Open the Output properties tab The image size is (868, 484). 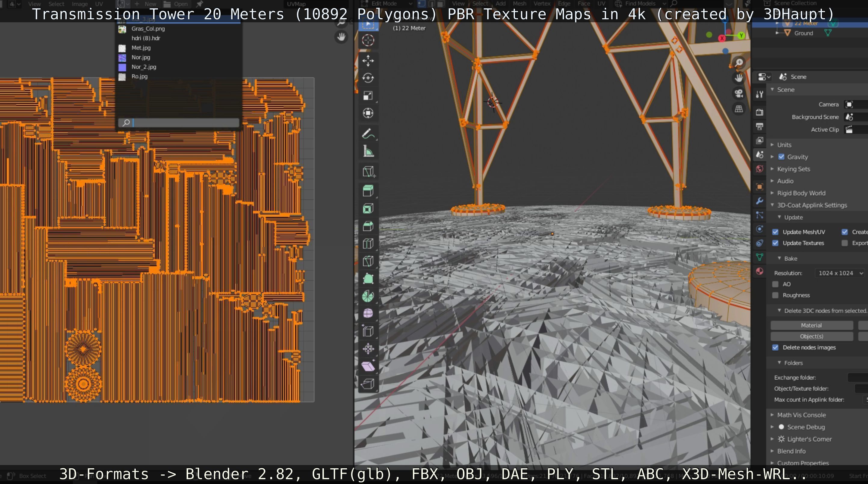click(760, 126)
